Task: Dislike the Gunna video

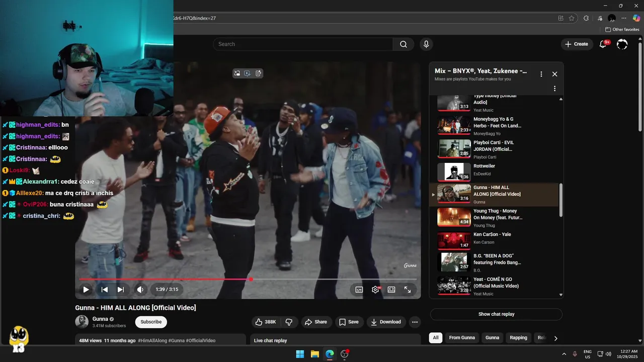Action: [x=289, y=322]
